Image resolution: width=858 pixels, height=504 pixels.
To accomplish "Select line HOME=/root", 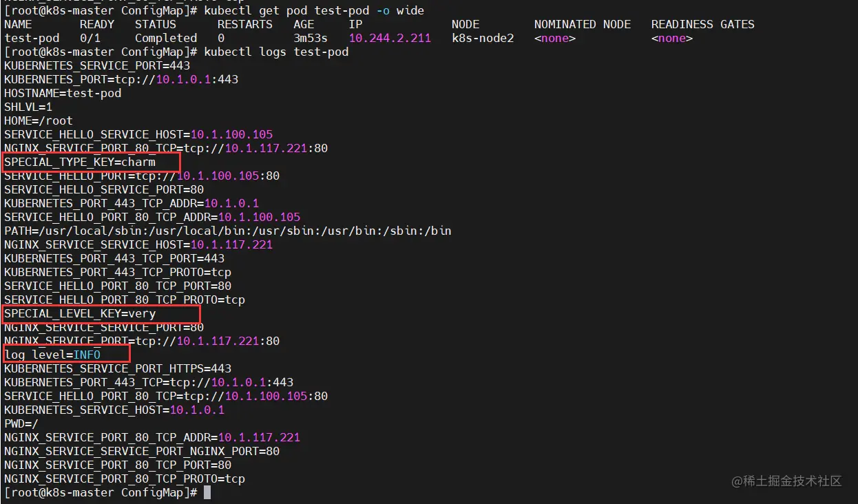I will 39,120.
